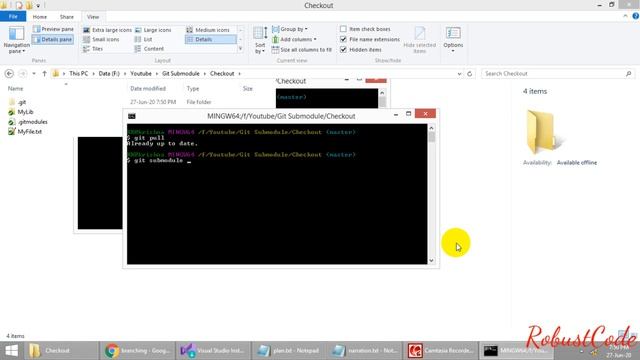The image size is (640, 360).
Task: Open Camtasia Recorder taskbar item
Action: tap(441, 351)
